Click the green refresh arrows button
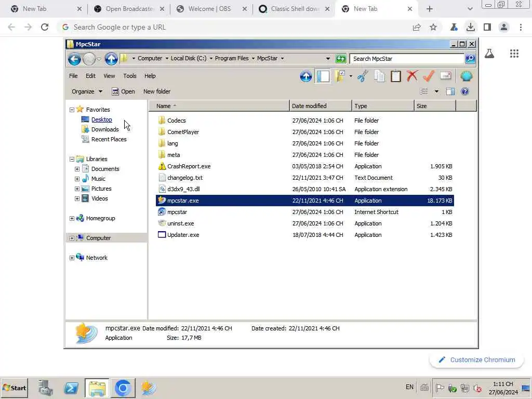 click(341, 58)
